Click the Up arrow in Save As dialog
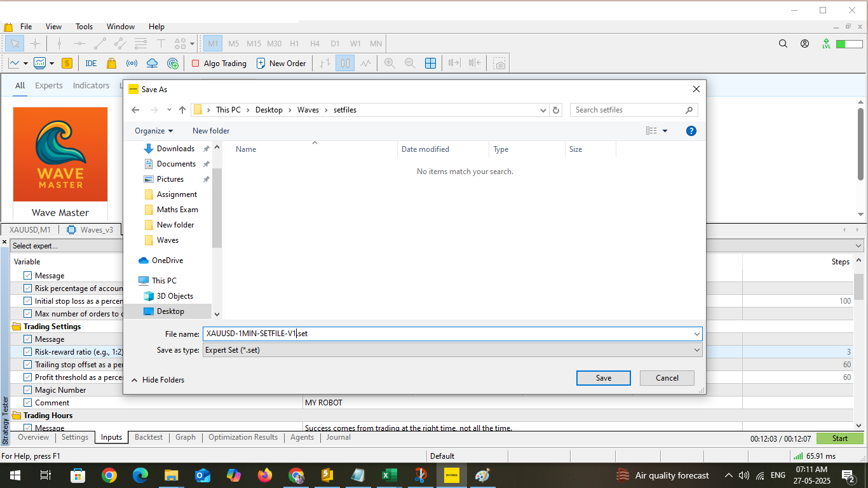The height and width of the screenshot is (488, 868). pos(182,110)
